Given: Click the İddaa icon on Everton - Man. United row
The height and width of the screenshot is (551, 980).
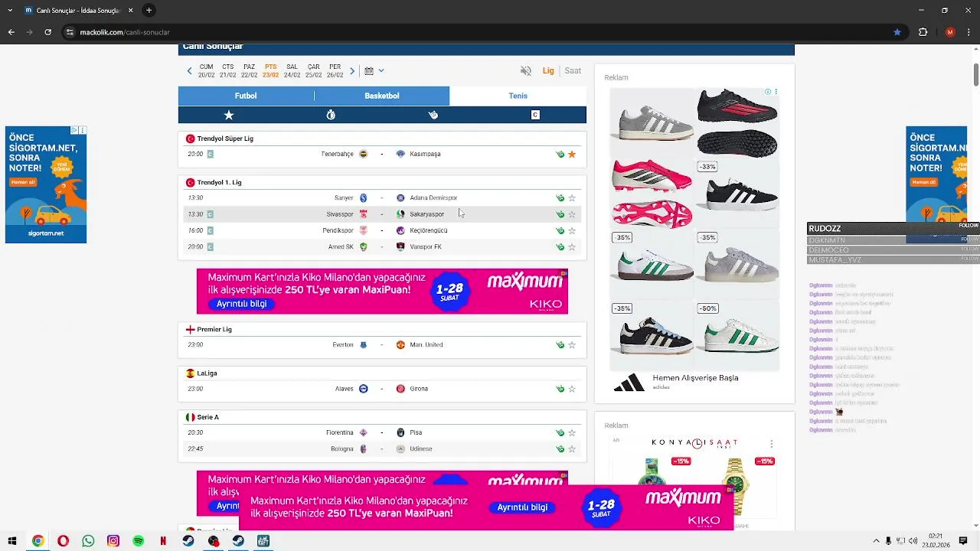Looking at the screenshot, I should tap(560, 344).
